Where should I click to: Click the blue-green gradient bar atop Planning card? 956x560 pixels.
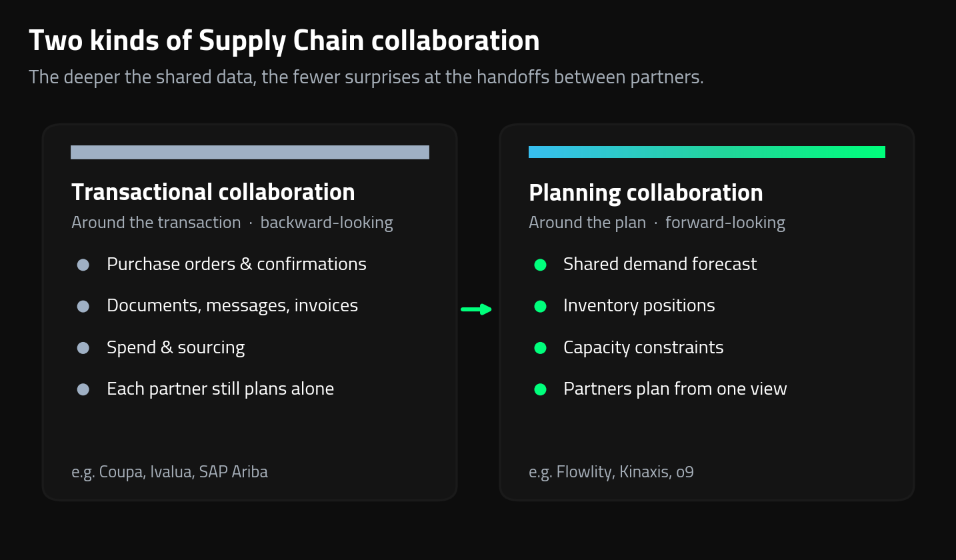[707, 152]
